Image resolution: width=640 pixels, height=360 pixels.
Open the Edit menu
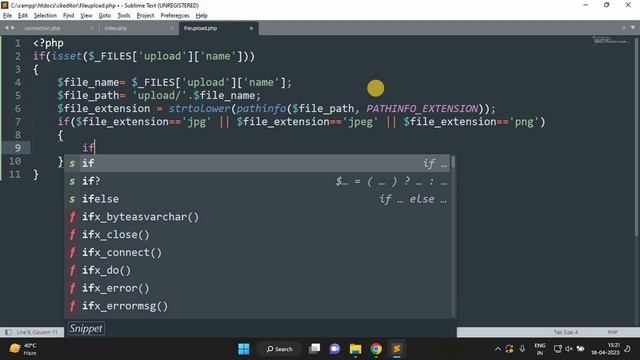pyautogui.click(x=22, y=16)
